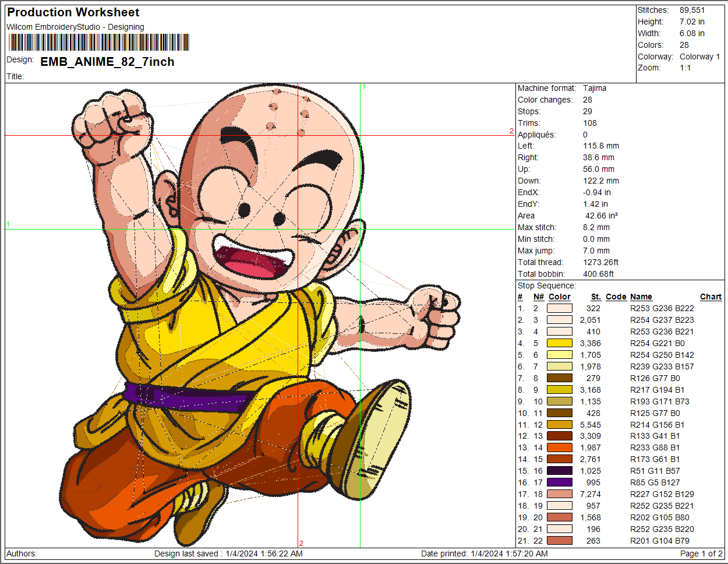Click the Stop Sequence label
Screen dimensions: 728x564
pos(547,285)
